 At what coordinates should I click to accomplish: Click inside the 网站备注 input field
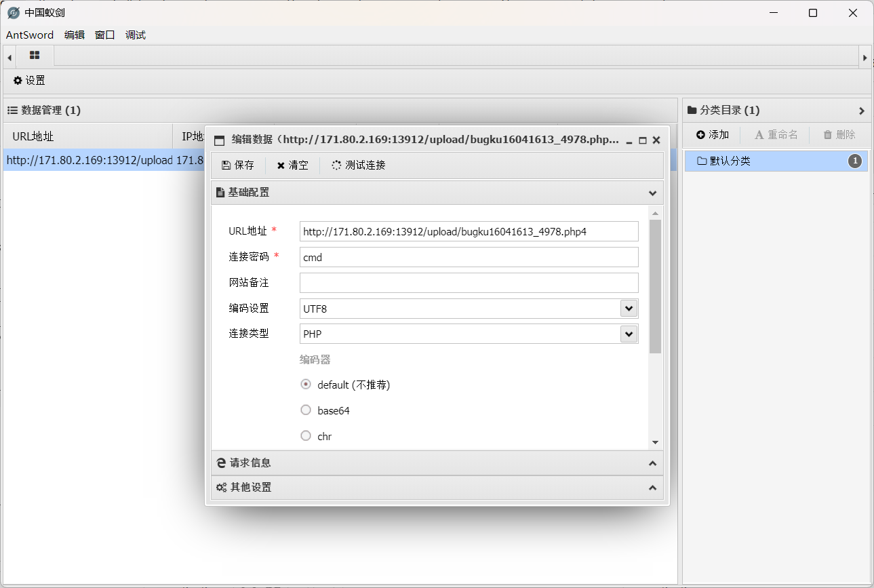tap(469, 283)
